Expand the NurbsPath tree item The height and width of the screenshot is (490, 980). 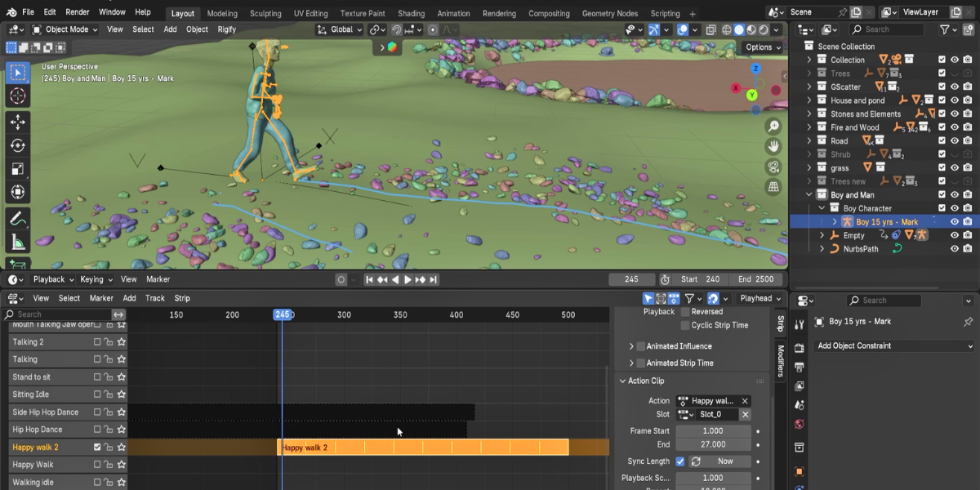[x=822, y=249]
